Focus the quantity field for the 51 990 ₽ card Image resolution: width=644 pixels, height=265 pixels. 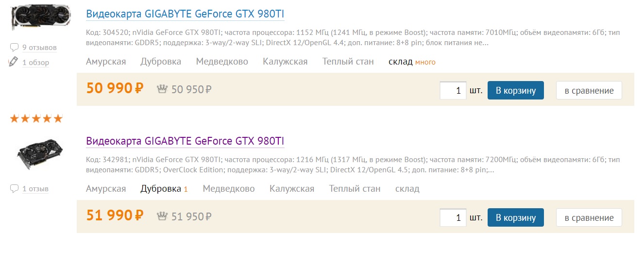click(453, 217)
